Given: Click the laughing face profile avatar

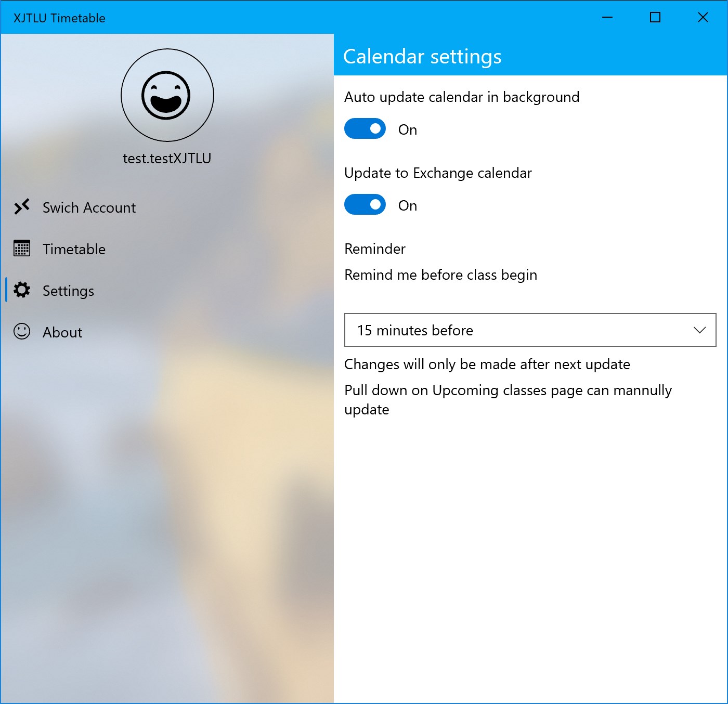Looking at the screenshot, I should (167, 95).
